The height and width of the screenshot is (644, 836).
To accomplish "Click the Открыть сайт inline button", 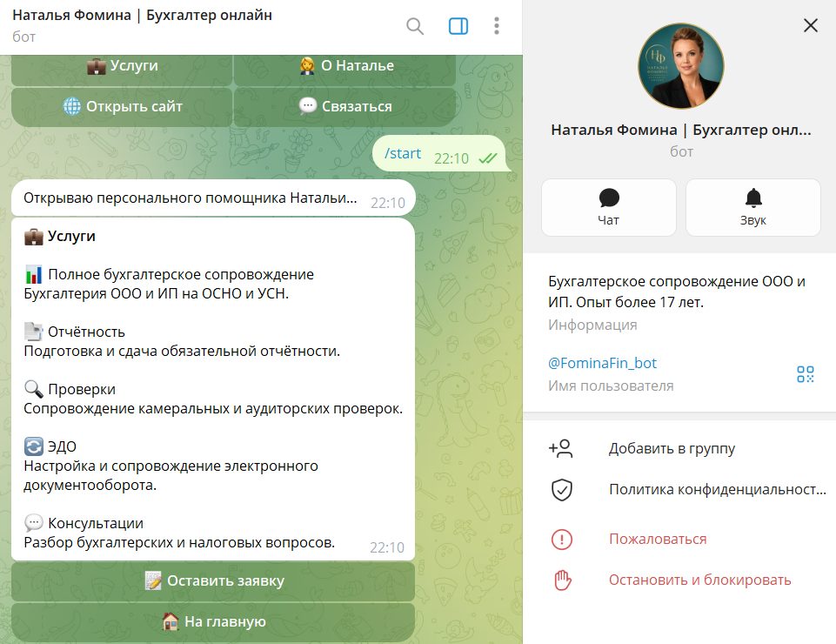I will pos(122,107).
